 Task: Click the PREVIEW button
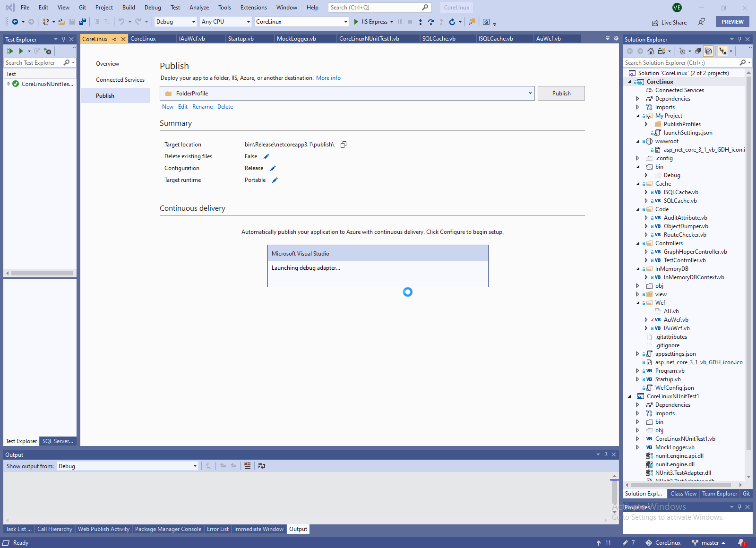coord(732,22)
